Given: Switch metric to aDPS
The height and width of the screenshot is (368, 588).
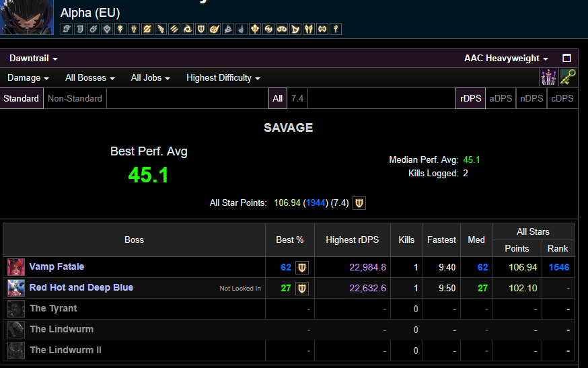Looking at the screenshot, I should (501, 98).
